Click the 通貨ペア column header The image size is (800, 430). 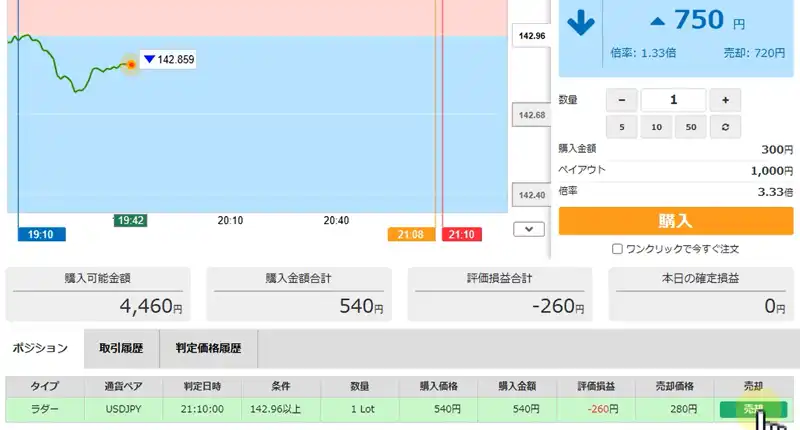pos(123,386)
